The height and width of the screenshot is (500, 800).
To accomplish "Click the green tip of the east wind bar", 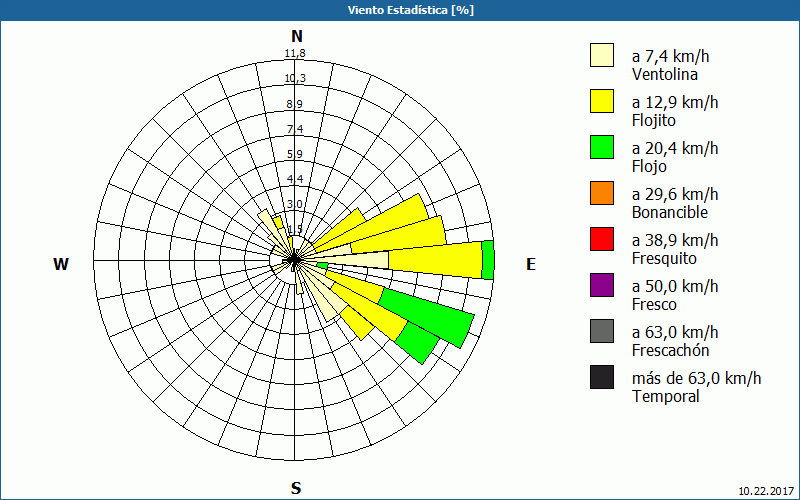I will pos(488,260).
